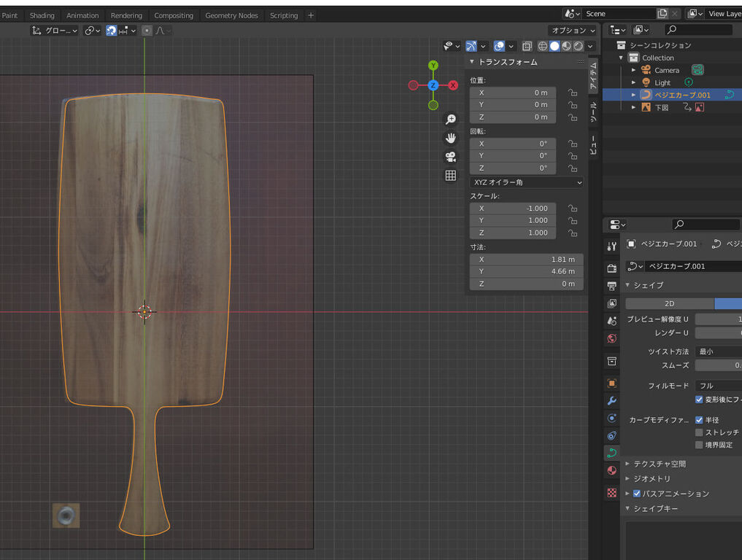Image resolution: width=742 pixels, height=560 pixels.
Task: Uncheck the 半径 checkbox
Action: [x=699, y=420]
